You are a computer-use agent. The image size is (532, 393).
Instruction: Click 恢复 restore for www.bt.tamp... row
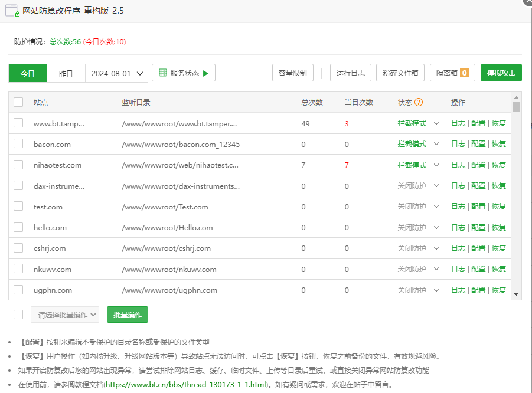(499, 123)
